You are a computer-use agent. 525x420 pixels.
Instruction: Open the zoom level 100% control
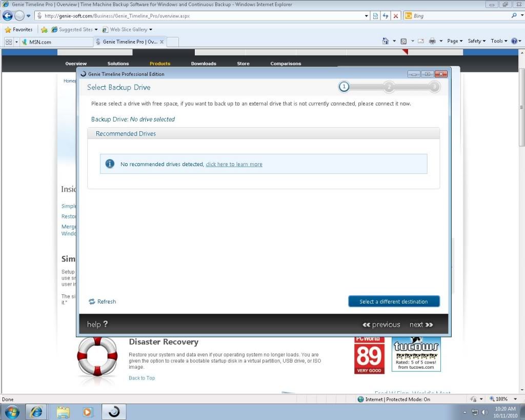point(499,399)
